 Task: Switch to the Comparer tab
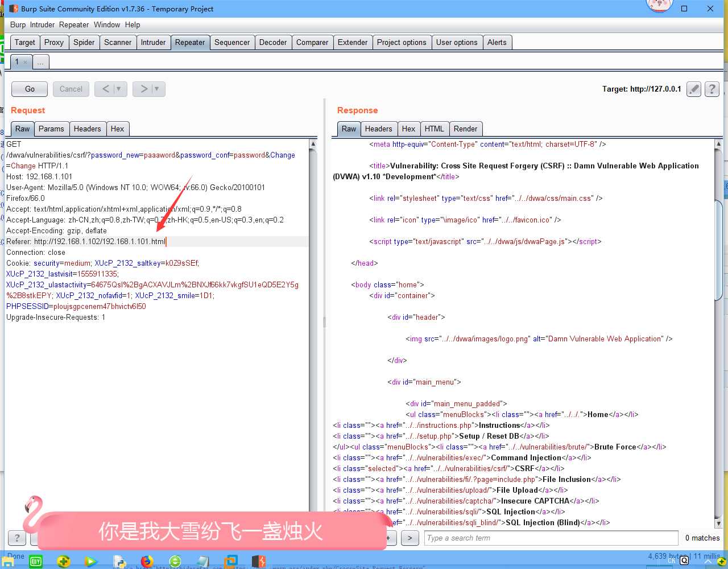pos(312,42)
